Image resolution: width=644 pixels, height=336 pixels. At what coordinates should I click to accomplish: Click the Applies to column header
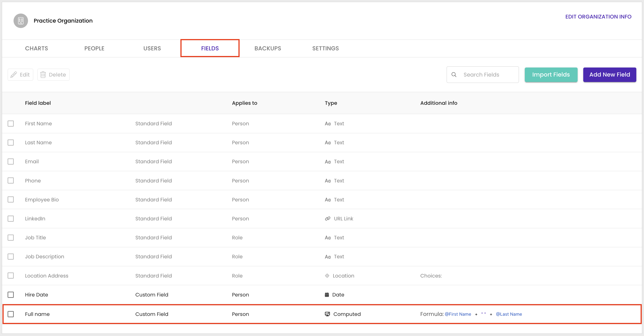click(245, 103)
